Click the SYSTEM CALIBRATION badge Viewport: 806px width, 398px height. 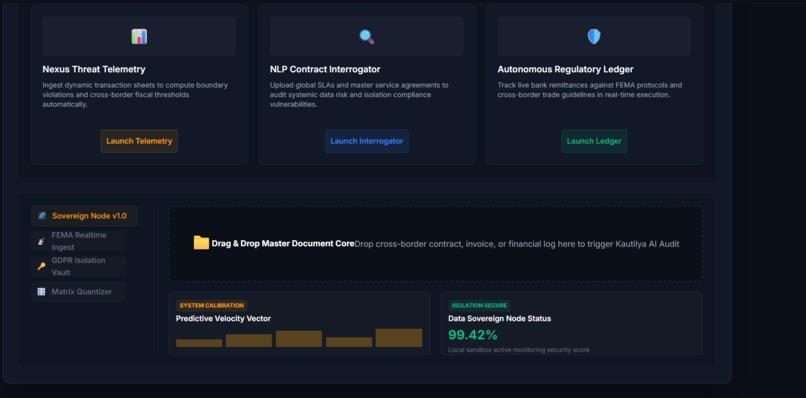coord(212,305)
